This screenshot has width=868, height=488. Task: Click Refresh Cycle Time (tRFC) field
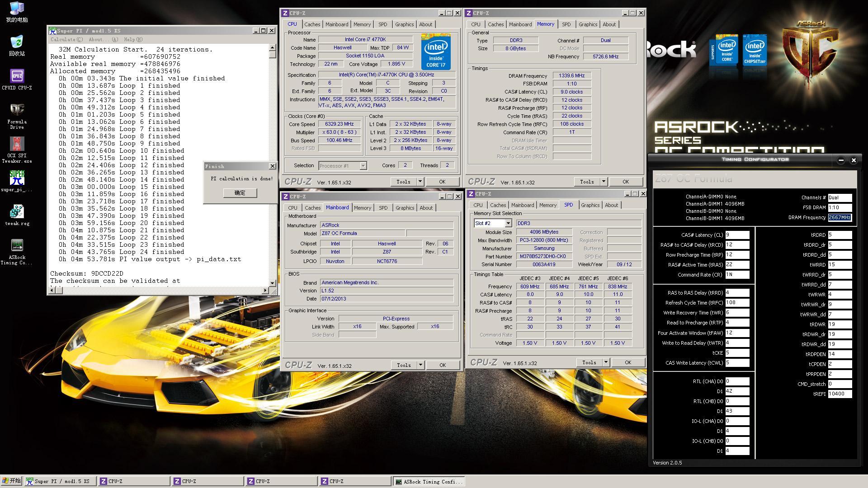737,303
